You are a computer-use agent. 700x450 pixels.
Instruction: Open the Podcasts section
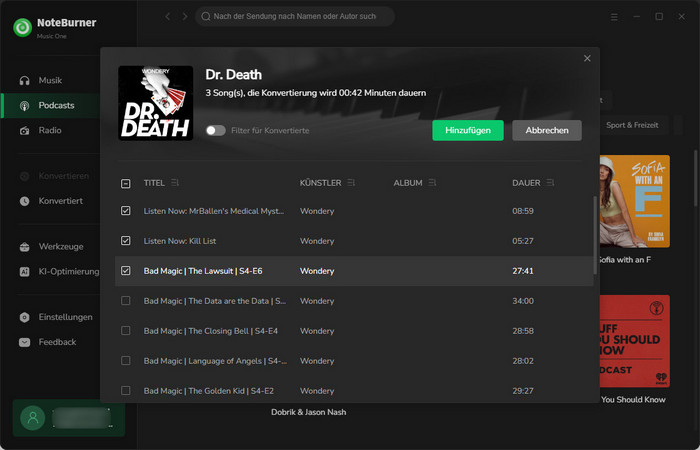pos(50,106)
